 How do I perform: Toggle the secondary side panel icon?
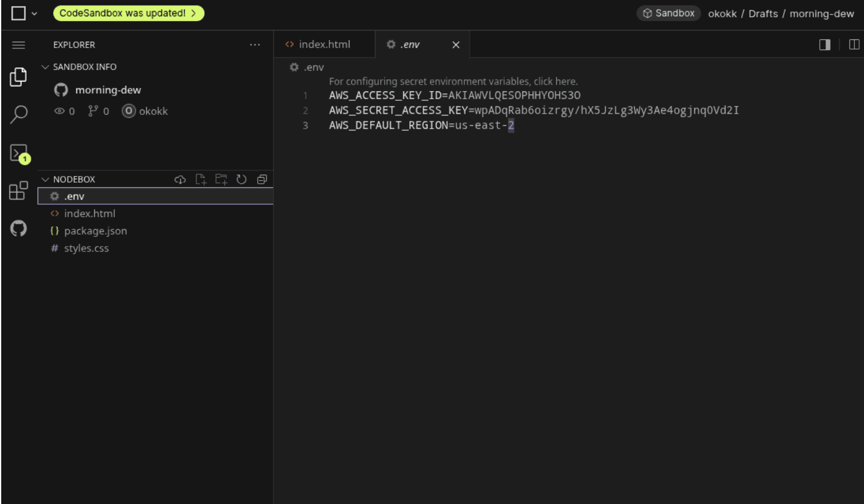coord(825,45)
